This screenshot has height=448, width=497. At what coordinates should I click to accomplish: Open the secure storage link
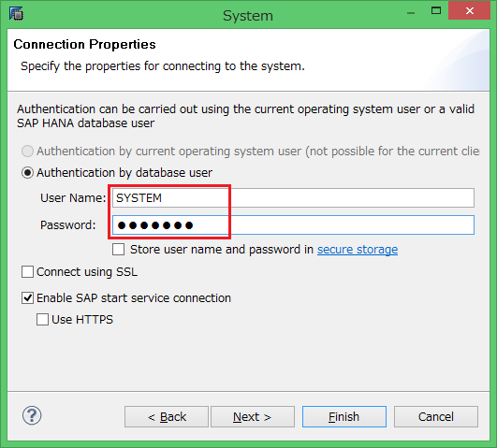tap(358, 250)
